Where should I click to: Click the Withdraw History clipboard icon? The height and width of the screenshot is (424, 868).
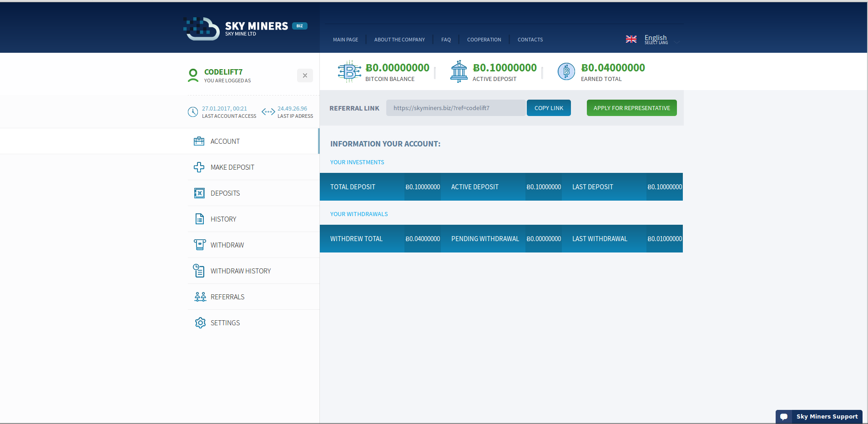click(199, 271)
